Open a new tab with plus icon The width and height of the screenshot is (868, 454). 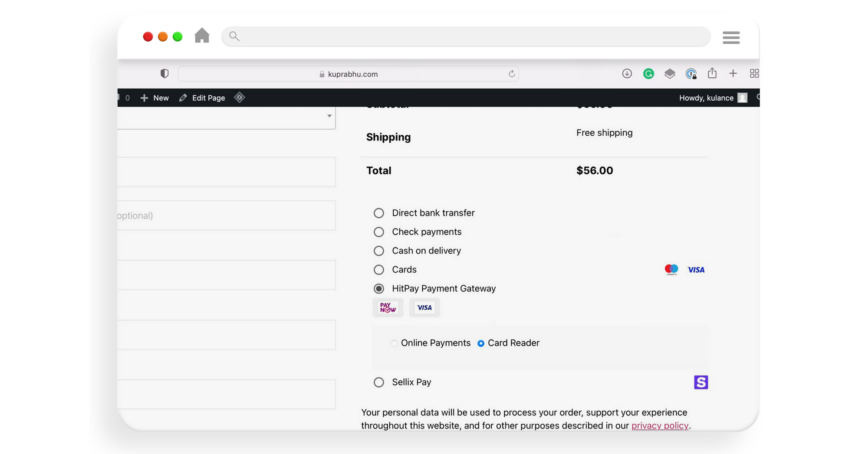(733, 73)
